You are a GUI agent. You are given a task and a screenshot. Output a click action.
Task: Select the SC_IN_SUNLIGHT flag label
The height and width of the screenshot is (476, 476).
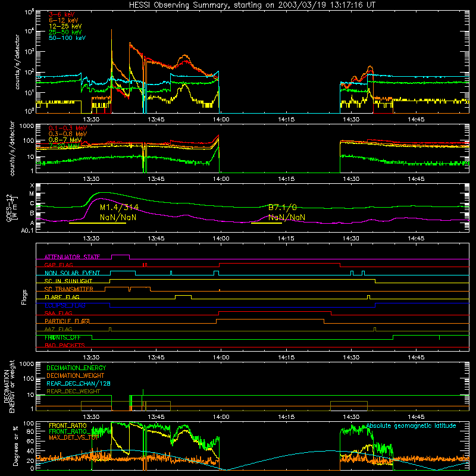[68, 281]
